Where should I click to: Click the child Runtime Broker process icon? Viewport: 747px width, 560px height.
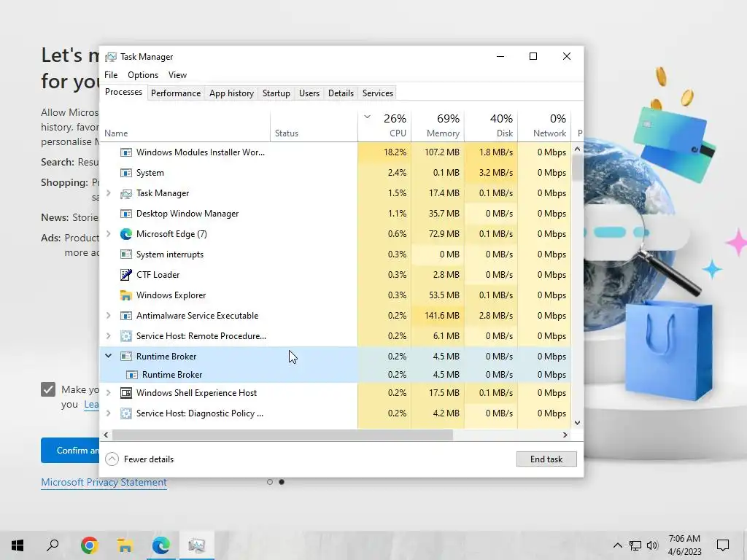(132, 375)
